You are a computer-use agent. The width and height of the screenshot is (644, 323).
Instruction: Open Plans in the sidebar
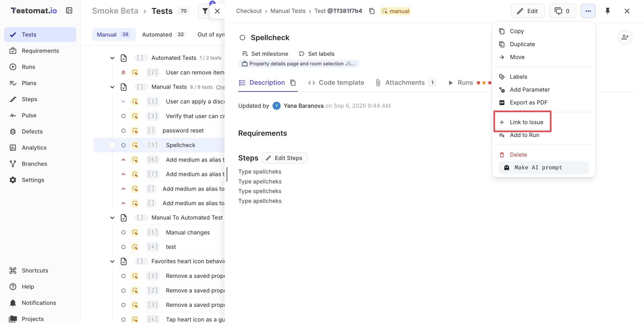40,83
